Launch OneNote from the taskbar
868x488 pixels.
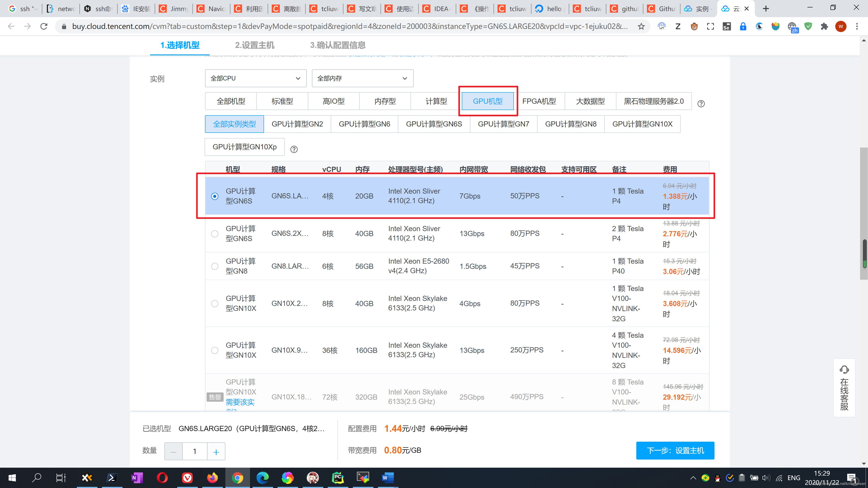coord(137,478)
